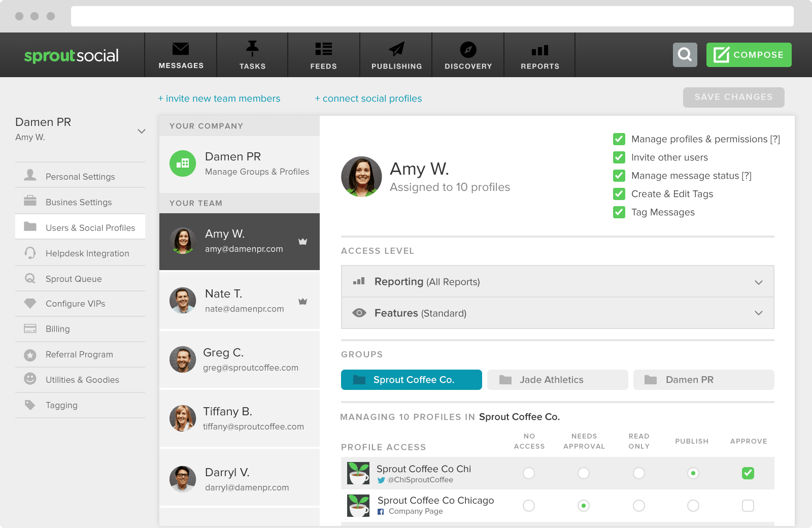Viewport: 812px width, 528px height.
Task: Open Feeds from the top navigation
Action: pyautogui.click(x=323, y=54)
